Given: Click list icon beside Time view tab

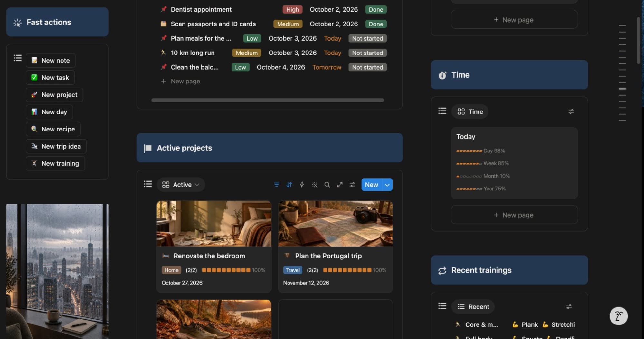Looking at the screenshot, I should [442, 111].
